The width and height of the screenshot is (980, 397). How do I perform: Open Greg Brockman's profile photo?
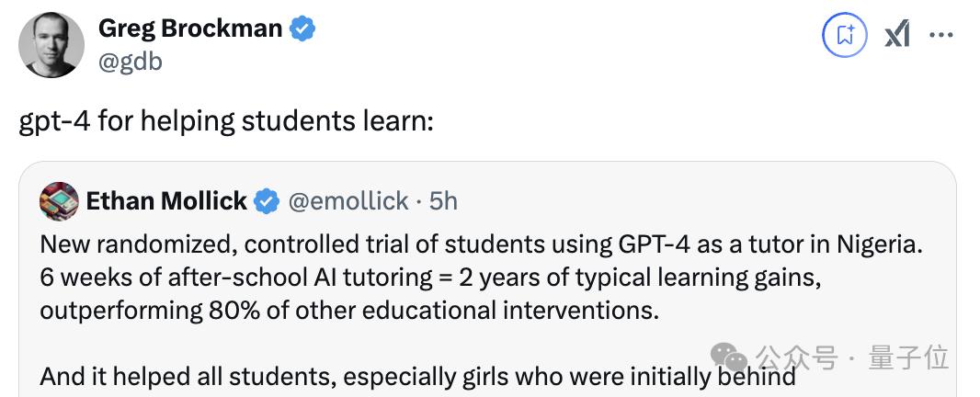point(51,45)
